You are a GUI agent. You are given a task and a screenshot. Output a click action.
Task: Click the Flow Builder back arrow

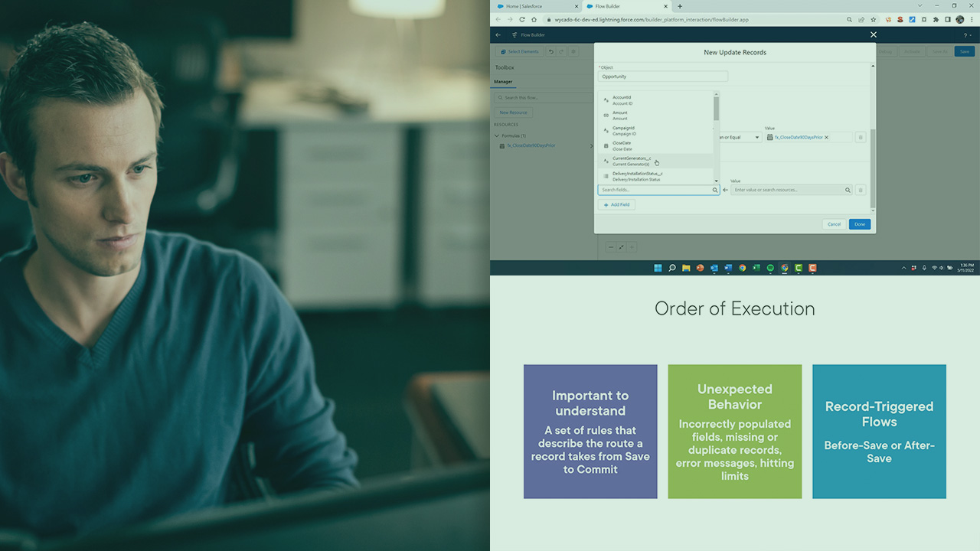click(x=498, y=35)
